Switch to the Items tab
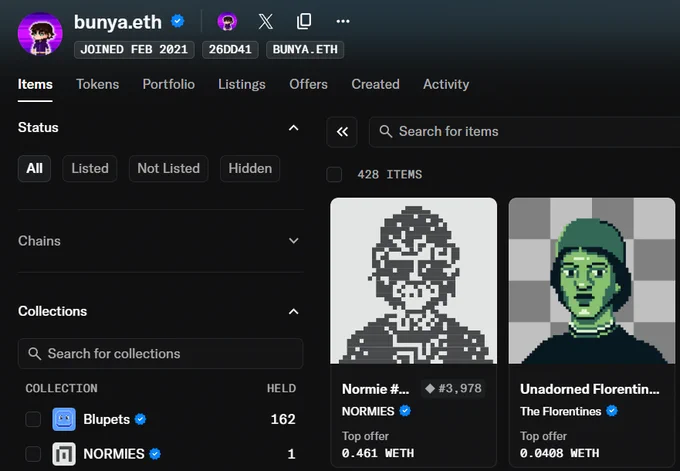The height and width of the screenshot is (471, 680). (x=35, y=84)
